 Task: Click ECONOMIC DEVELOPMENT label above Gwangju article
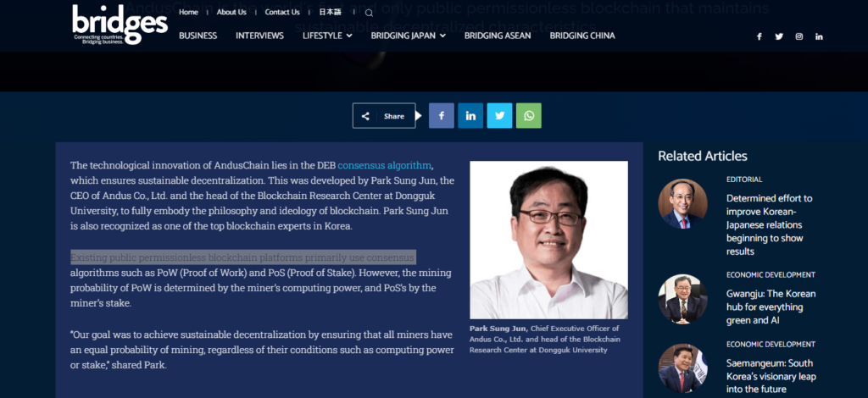tap(771, 274)
